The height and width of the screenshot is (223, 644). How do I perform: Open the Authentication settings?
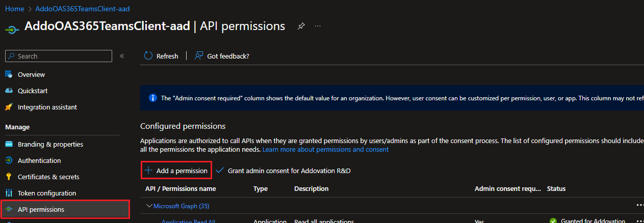coord(39,160)
